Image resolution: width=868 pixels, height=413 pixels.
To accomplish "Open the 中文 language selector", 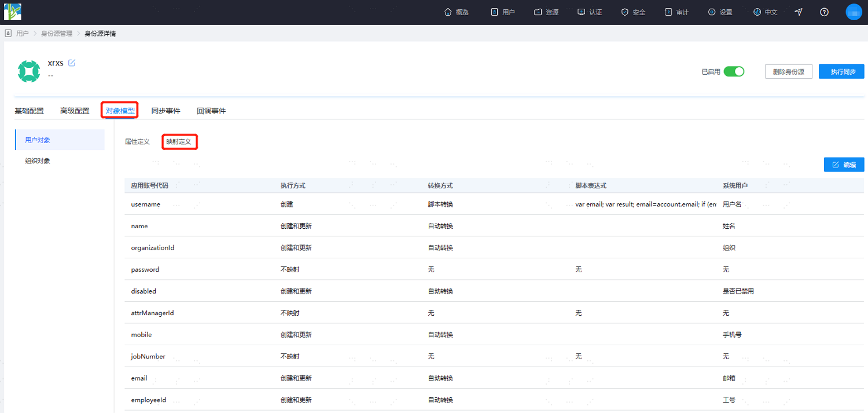I will pyautogui.click(x=765, y=12).
